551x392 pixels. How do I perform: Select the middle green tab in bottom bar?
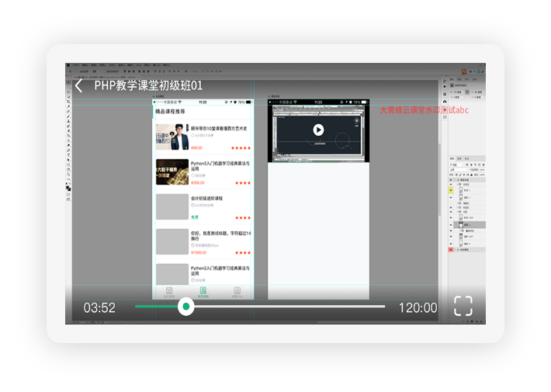[x=203, y=293]
